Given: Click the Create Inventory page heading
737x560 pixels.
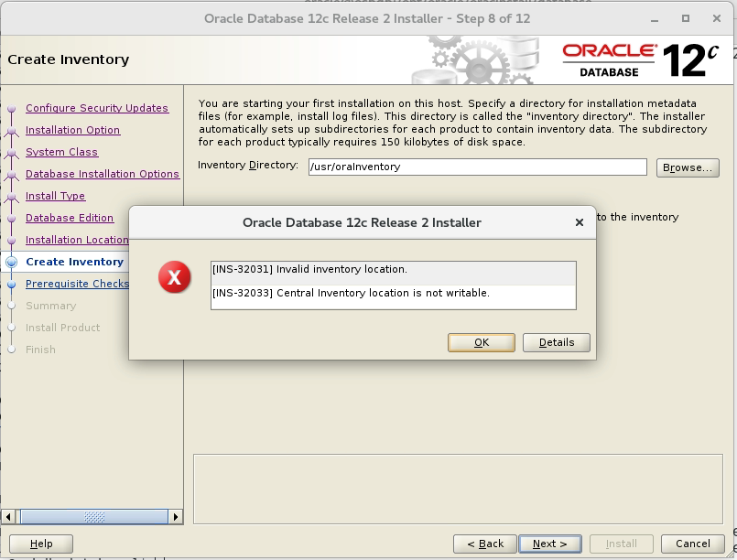Looking at the screenshot, I should point(69,59).
